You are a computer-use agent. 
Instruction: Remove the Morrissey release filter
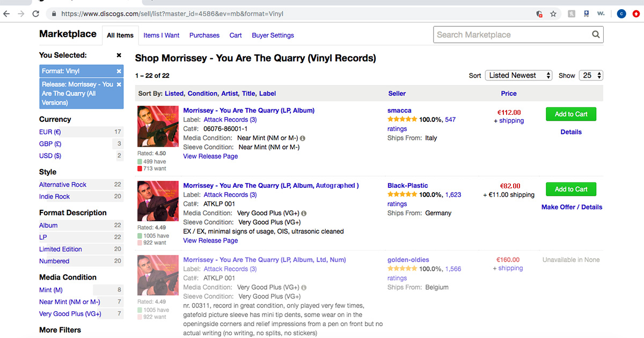click(x=119, y=84)
